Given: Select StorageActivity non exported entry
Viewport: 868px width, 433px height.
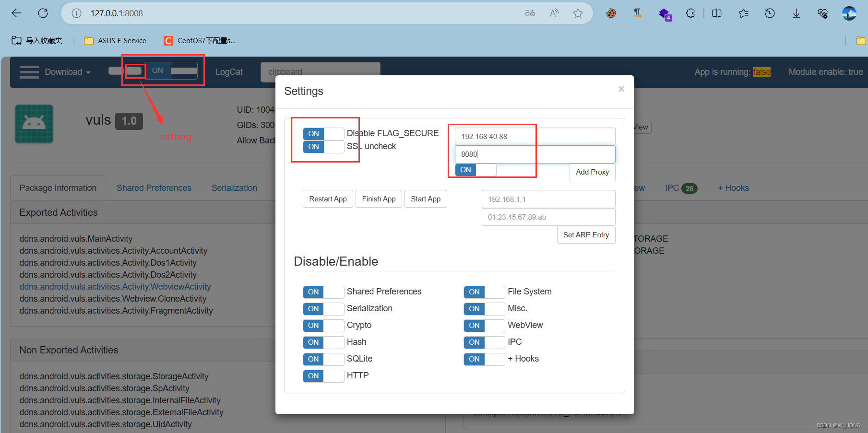Looking at the screenshot, I should (114, 376).
